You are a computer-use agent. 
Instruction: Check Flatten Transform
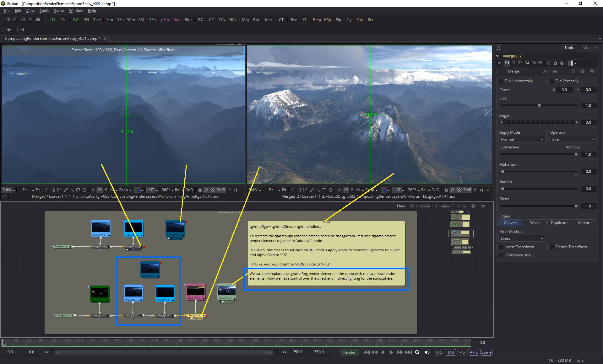point(552,247)
